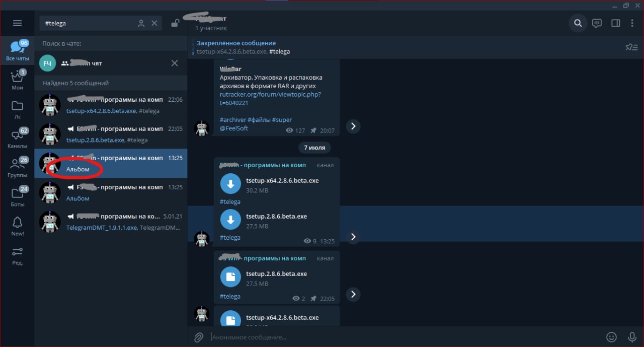Open the hamburger main menu
The image size is (644, 347).
[18, 23]
